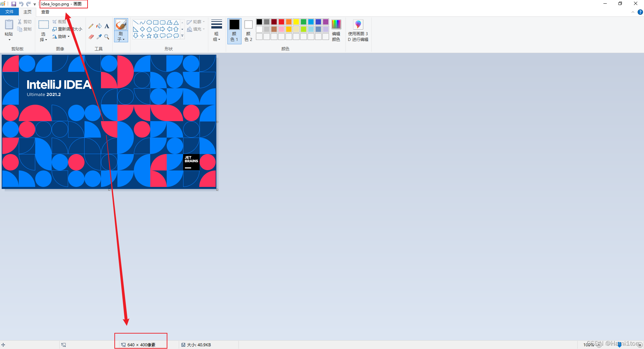644x349 pixels.
Task: Select the Magnifier tool
Action: (107, 37)
